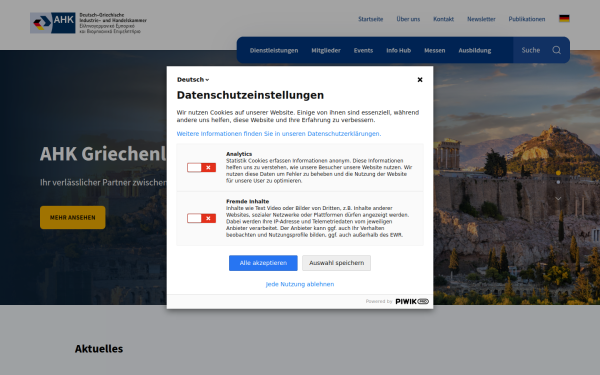Screen dimensions: 600x375
Task: Toggle the Fremde Inhalte switch
Action: coord(201,218)
